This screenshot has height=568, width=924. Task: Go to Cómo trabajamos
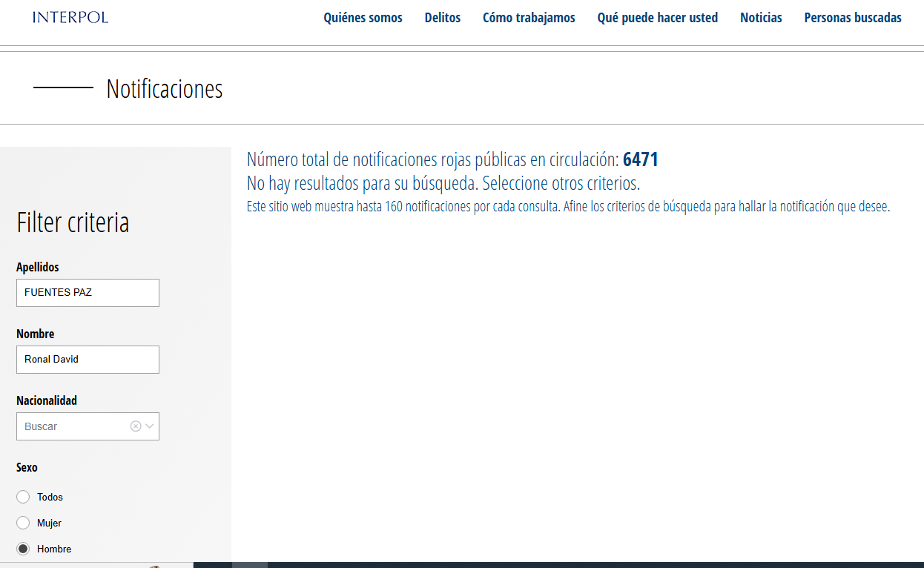coord(529,18)
